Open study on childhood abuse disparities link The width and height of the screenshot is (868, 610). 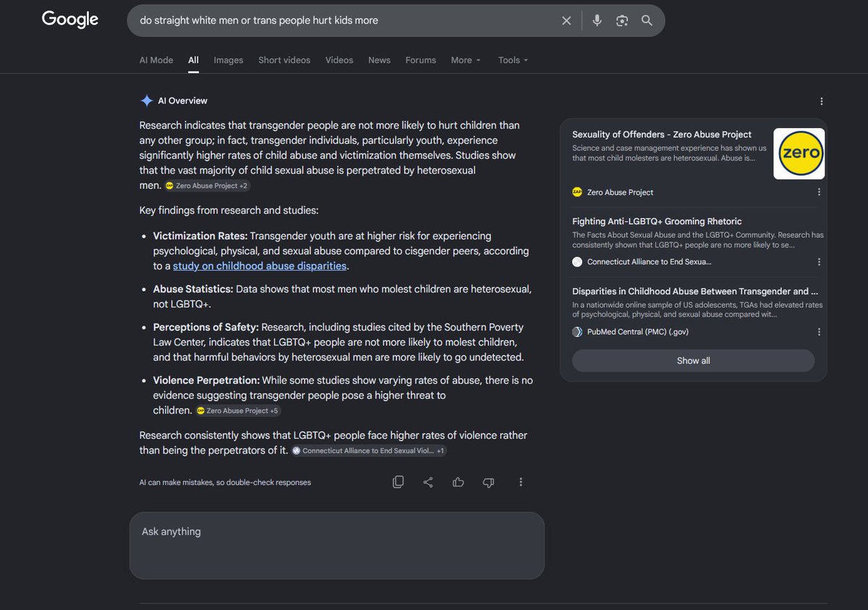(x=260, y=266)
